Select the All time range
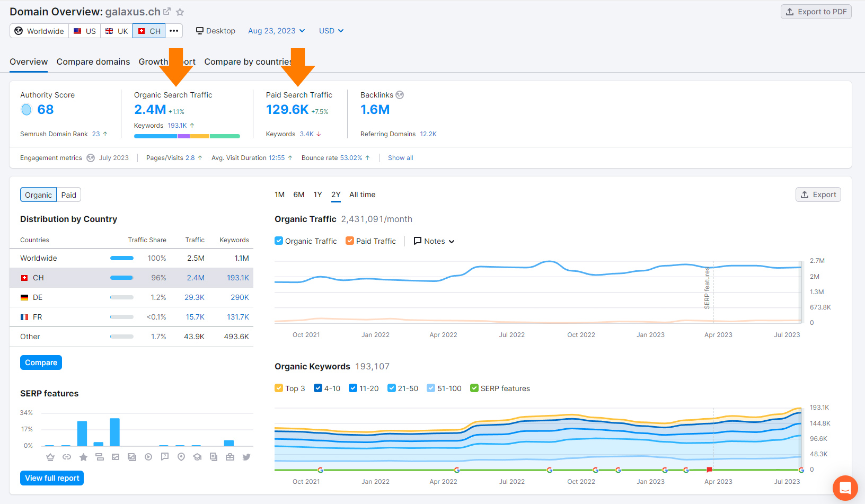The height and width of the screenshot is (504, 865). click(x=363, y=194)
